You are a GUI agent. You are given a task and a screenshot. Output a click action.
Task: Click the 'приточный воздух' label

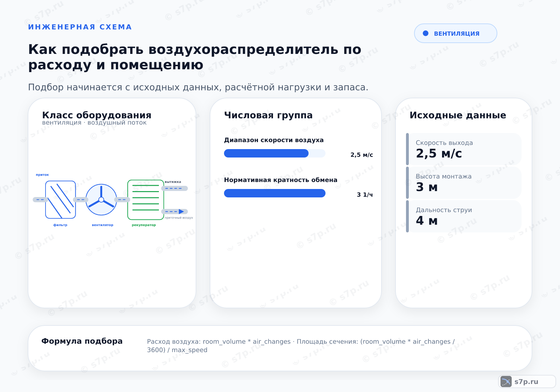click(179, 218)
